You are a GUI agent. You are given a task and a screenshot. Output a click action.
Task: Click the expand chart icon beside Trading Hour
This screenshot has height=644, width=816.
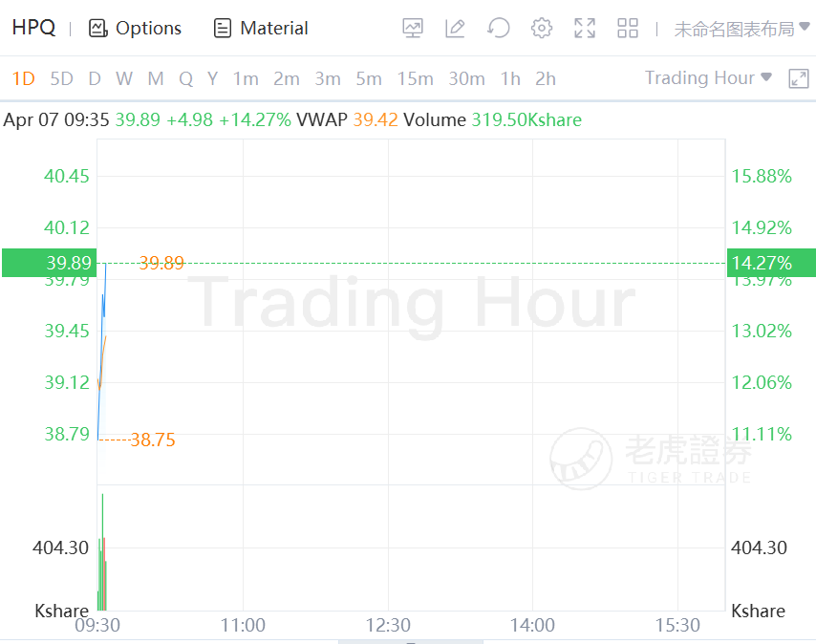click(x=799, y=78)
